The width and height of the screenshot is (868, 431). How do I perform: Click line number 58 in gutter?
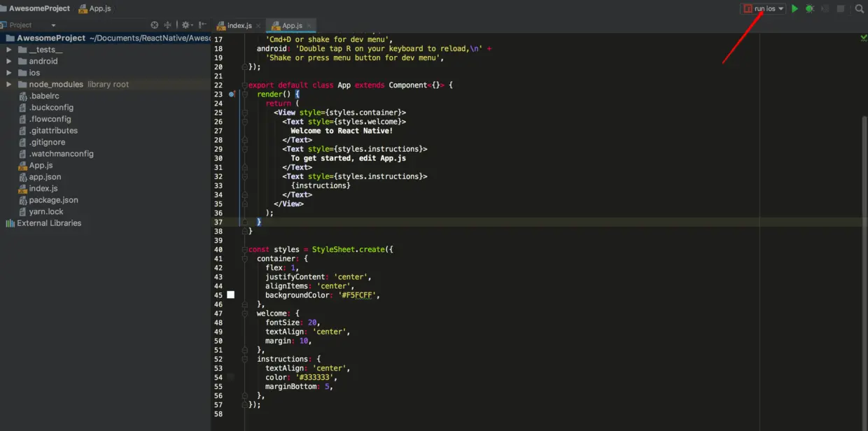pyautogui.click(x=218, y=414)
